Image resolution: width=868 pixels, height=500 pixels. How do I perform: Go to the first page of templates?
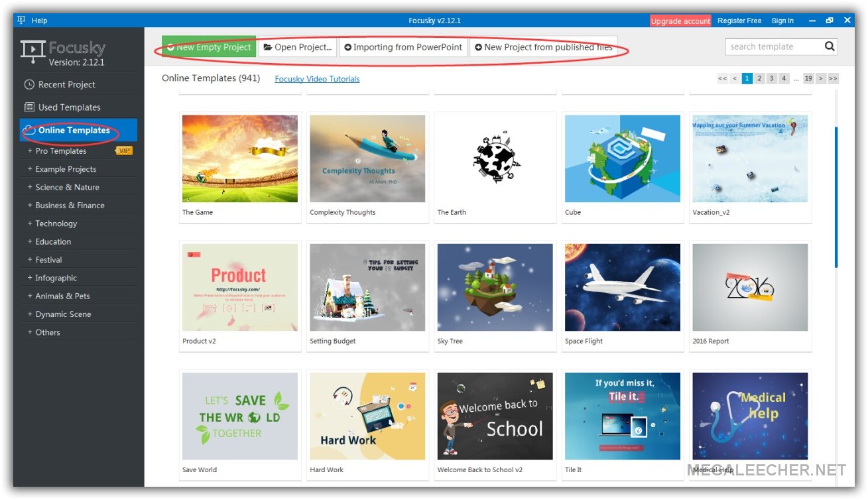(722, 78)
